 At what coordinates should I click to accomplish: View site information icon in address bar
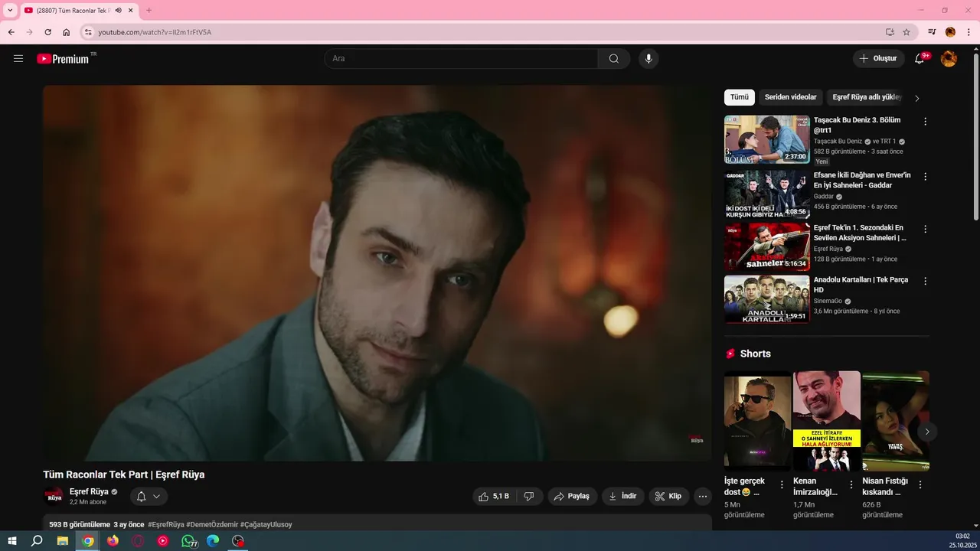(x=88, y=32)
